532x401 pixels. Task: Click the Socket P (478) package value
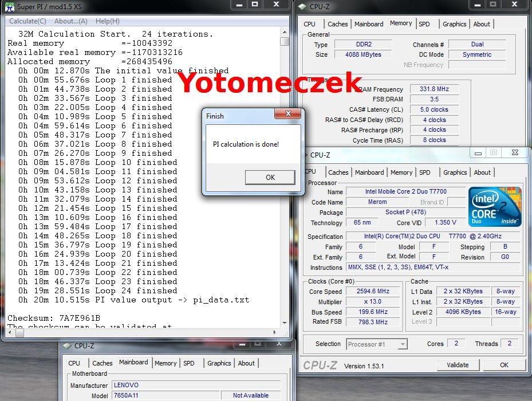[406, 212]
